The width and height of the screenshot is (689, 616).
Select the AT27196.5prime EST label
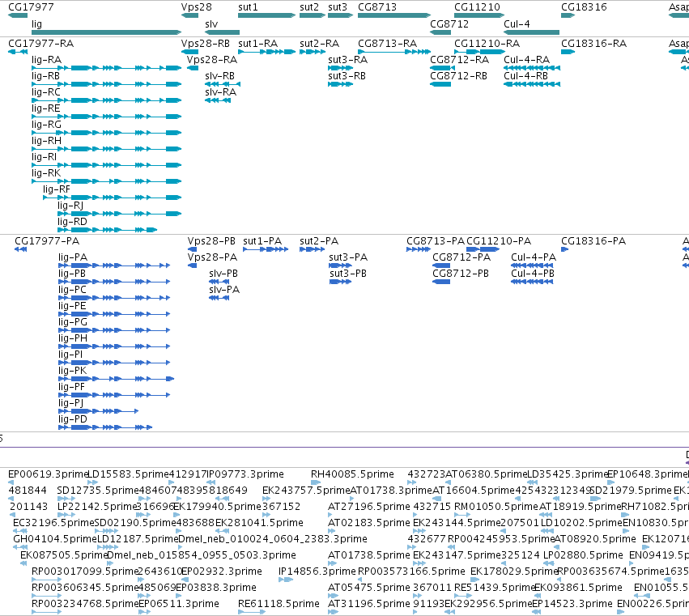[369, 507]
